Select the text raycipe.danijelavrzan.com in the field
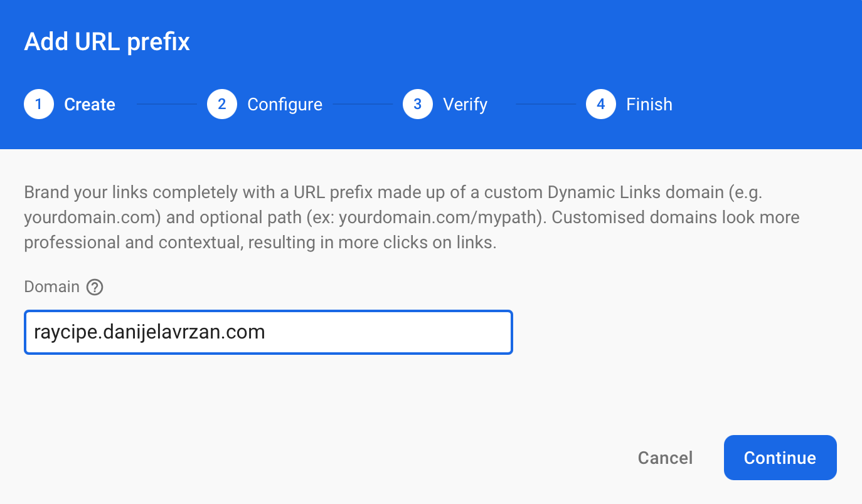The width and height of the screenshot is (862, 504). tap(148, 332)
